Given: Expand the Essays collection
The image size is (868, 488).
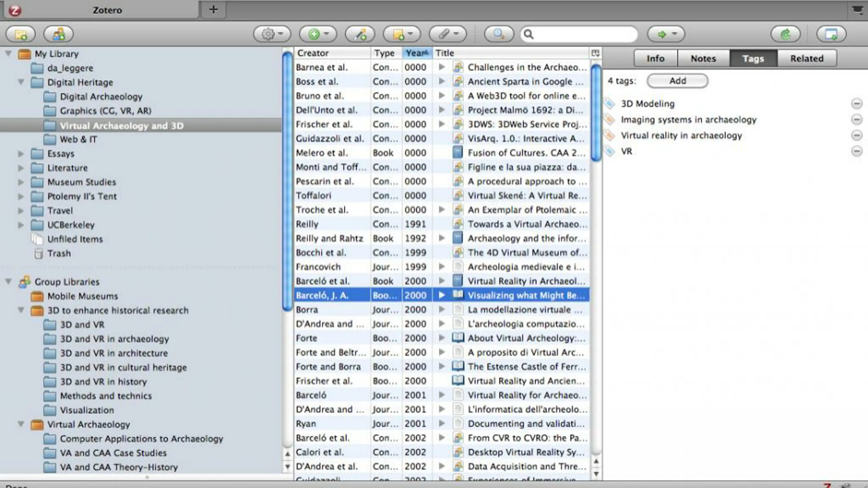Looking at the screenshot, I should tap(21, 154).
